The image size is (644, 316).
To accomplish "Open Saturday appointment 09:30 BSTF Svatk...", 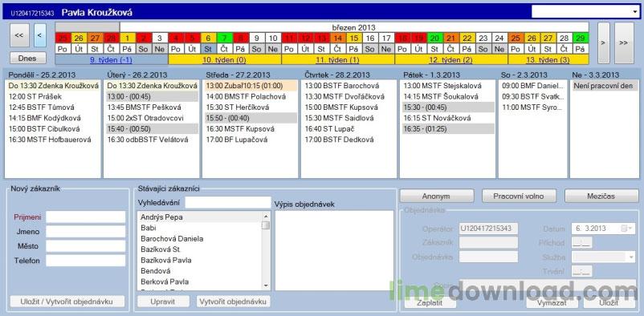I will [532, 97].
